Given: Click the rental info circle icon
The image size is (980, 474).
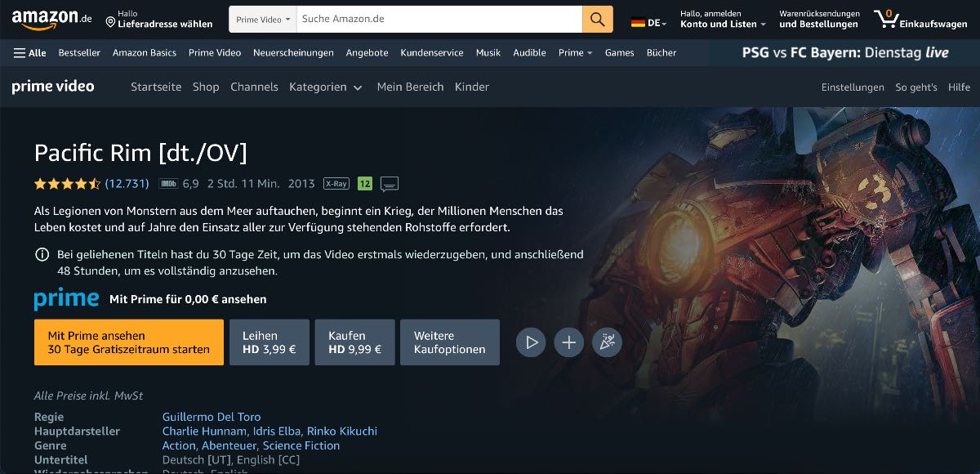Looking at the screenshot, I should point(42,255).
